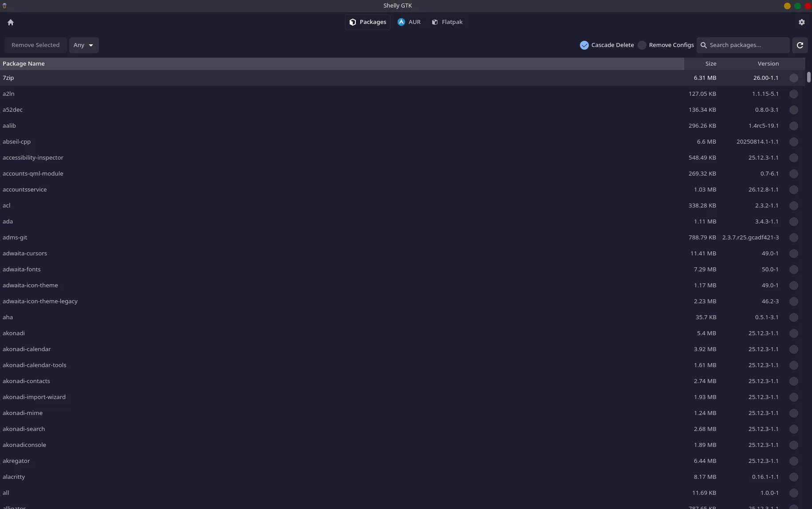Select the adms-git package checkbox
The width and height of the screenshot is (812, 509).
tap(794, 238)
